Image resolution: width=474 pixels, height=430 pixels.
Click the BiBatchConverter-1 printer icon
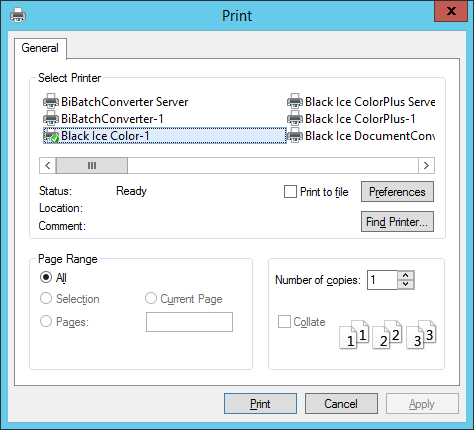[x=51, y=118]
